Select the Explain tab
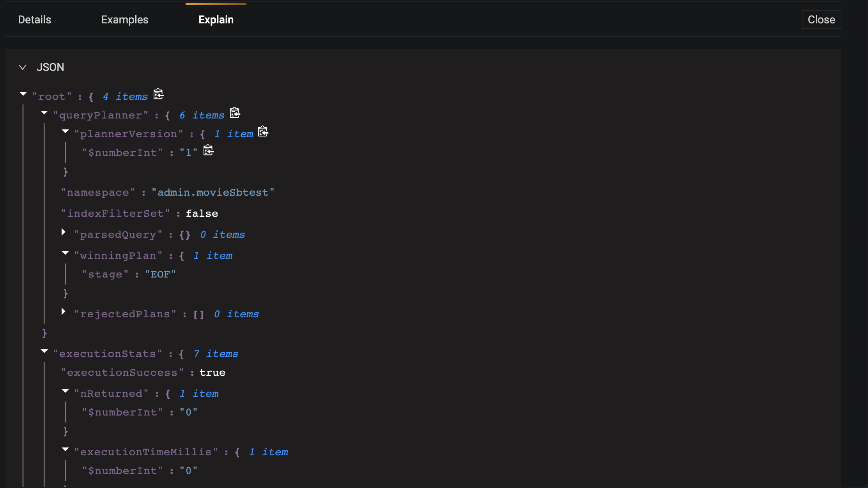This screenshot has width=868, height=488. (x=216, y=20)
